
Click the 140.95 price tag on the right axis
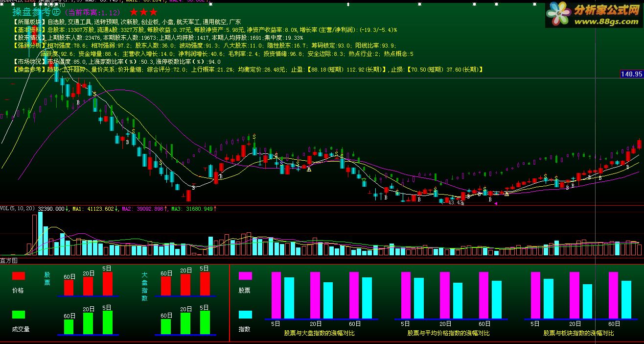click(631, 74)
